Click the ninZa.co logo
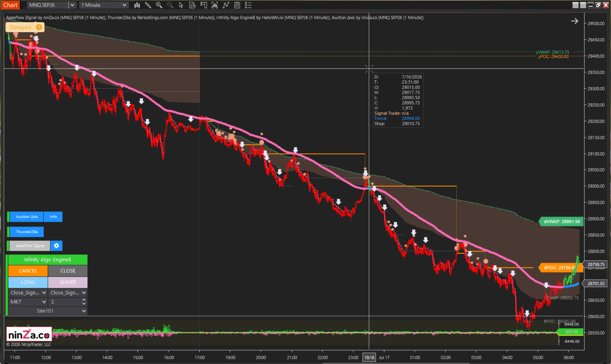The width and height of the screenshot is (611, 364). click(29, 334)
